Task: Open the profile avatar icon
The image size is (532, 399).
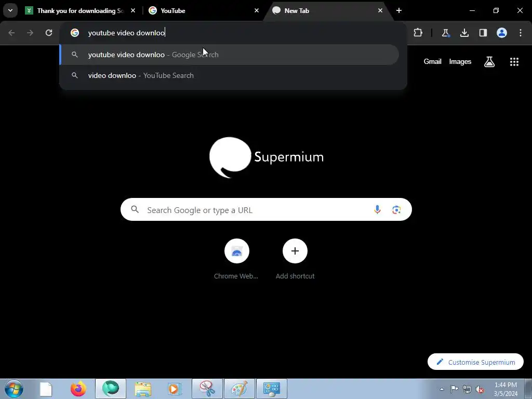Action: pos(502,33)
